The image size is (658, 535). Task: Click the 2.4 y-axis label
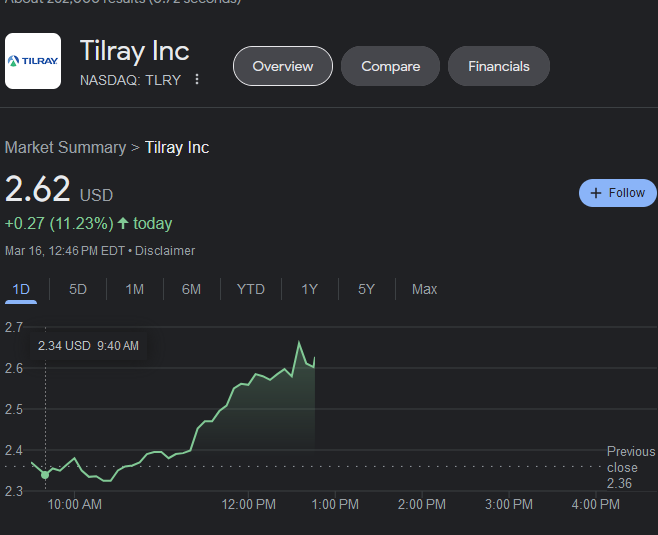pyautogui.click(x=14, y=450)
